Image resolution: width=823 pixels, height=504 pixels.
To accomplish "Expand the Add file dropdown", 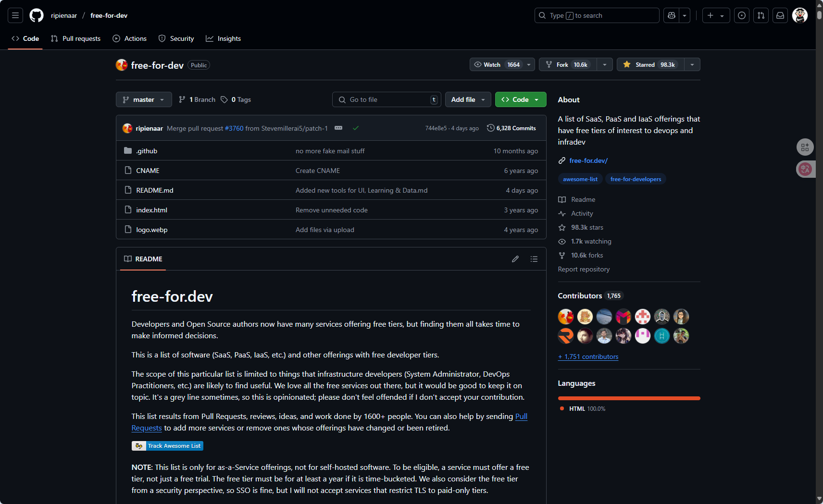I will pyautogui.click(x=468, y=99).
